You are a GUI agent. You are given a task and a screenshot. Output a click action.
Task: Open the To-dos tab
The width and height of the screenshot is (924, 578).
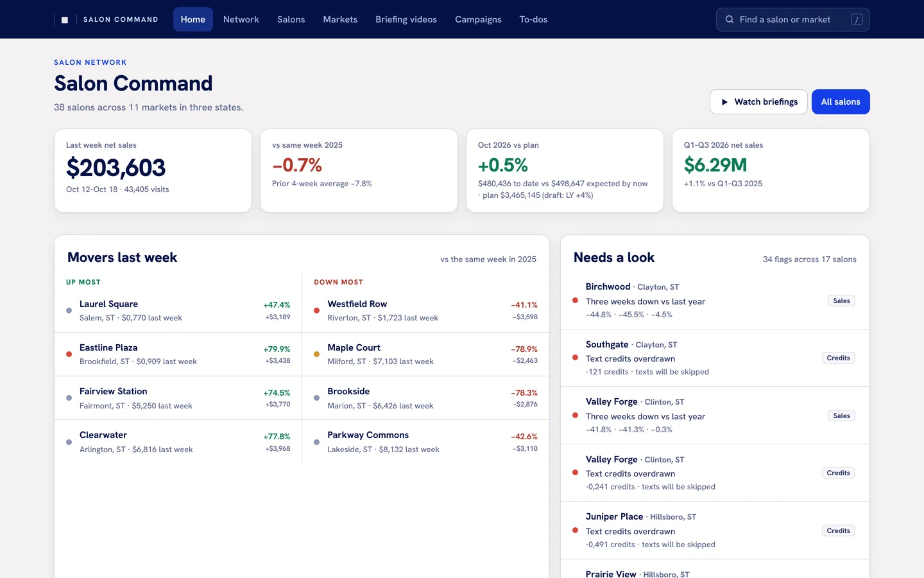533,19
